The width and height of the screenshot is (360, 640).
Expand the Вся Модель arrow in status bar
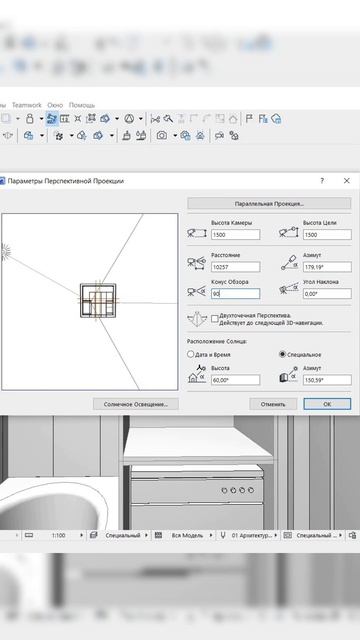tap(211, 535)
